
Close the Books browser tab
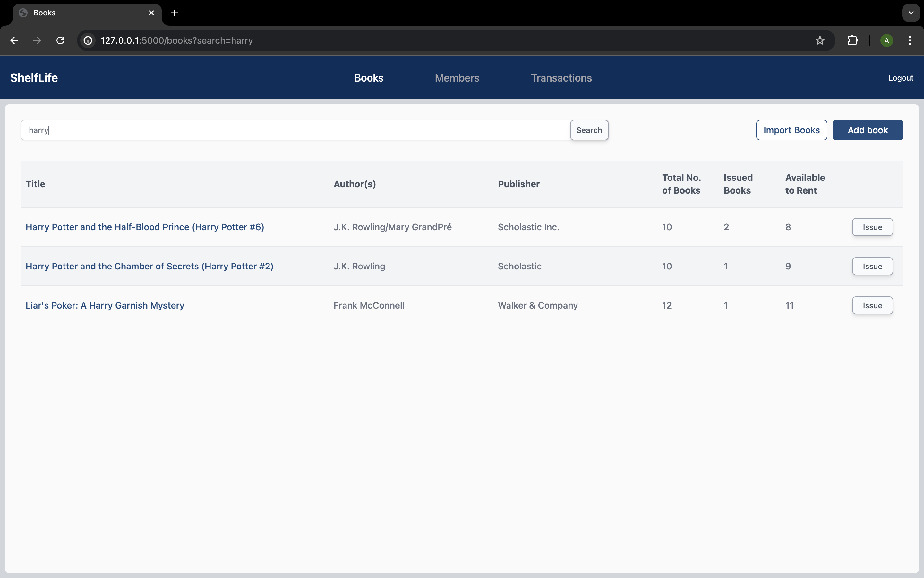click(x=151, y=13)
